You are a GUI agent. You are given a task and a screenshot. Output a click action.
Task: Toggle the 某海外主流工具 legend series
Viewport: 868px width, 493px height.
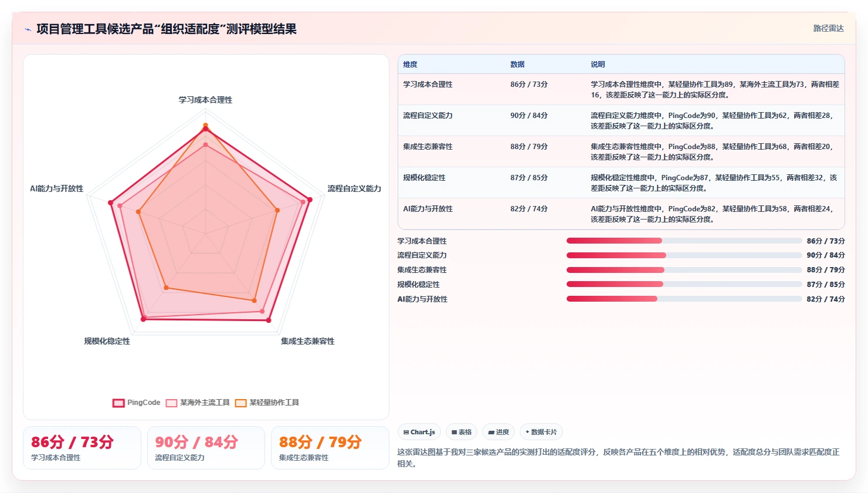point(198,403)
